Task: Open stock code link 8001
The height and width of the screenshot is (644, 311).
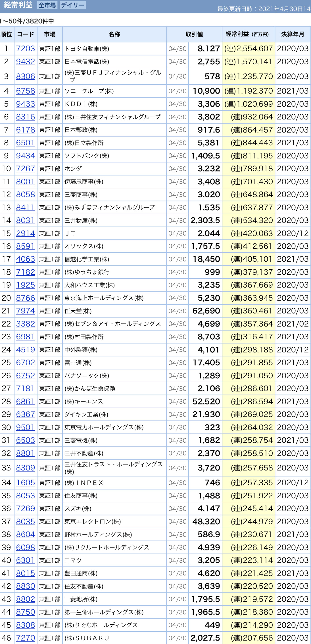Action: coord(26,181)
